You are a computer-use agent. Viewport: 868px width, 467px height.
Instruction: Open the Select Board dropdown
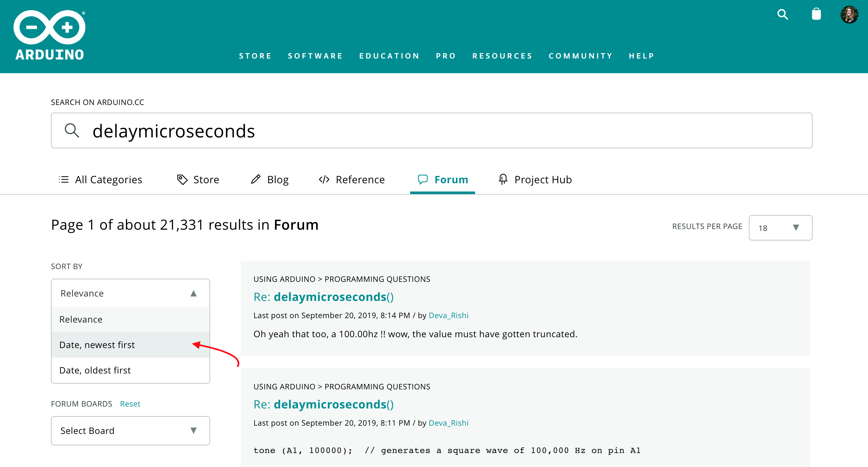131,431
